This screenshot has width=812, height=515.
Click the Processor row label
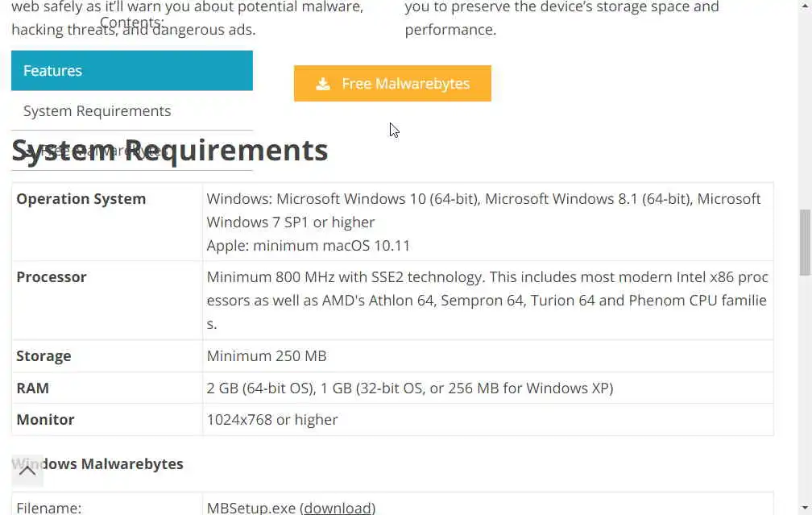click(x=52, y=277)
